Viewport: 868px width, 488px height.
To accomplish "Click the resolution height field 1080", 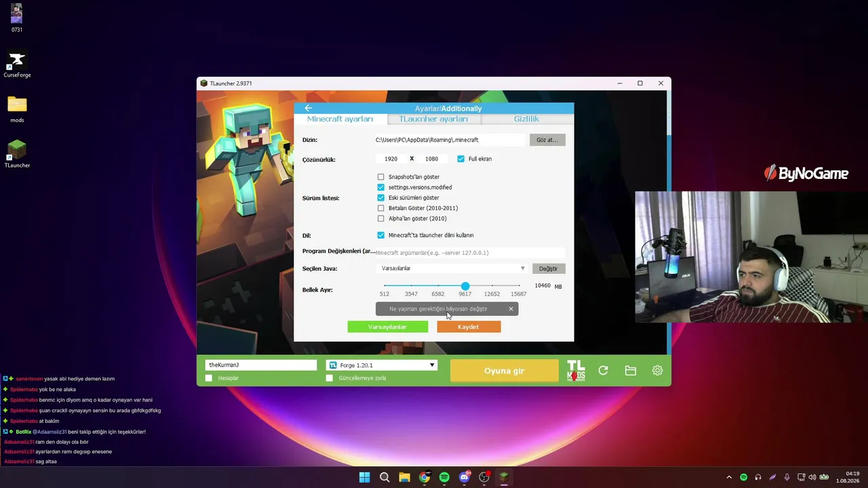I will click(x=431, y=159).
